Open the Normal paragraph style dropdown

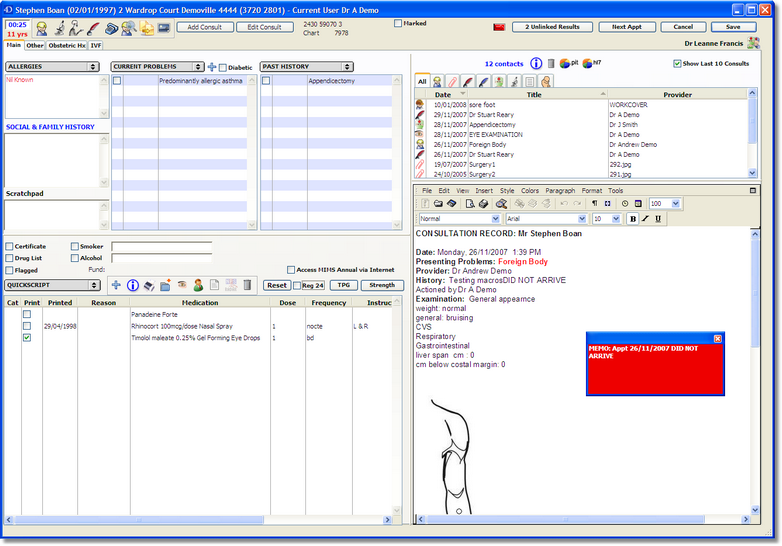[x=495, y=219]
